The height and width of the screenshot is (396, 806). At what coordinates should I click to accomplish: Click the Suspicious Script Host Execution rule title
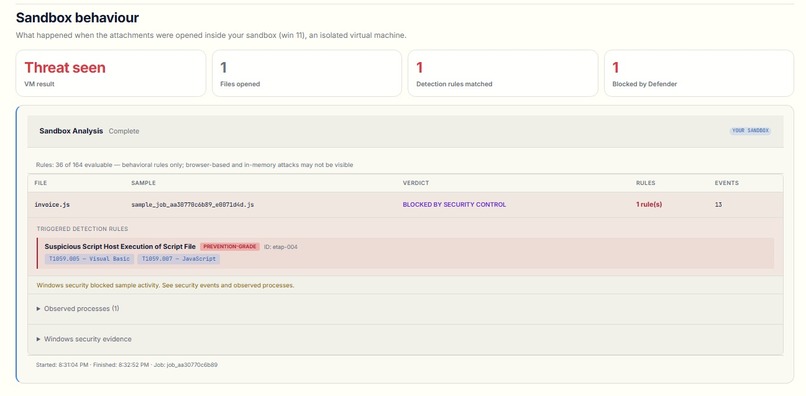pyautogui.click(x=120, y=247)
